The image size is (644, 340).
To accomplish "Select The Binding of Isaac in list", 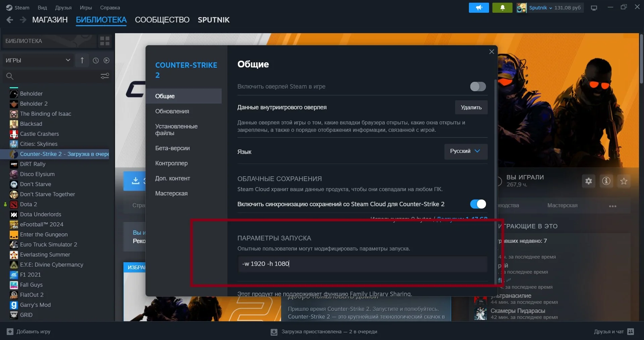I will point(46,114).
